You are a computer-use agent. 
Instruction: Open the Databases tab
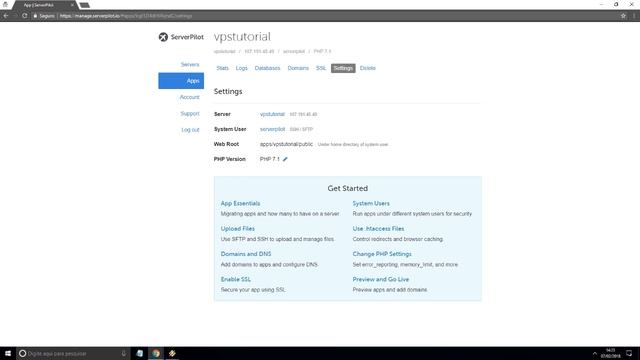click(x=267, y=68)
